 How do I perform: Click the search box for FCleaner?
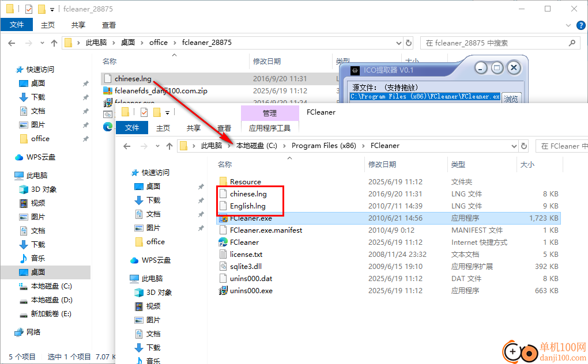point(561,146)
